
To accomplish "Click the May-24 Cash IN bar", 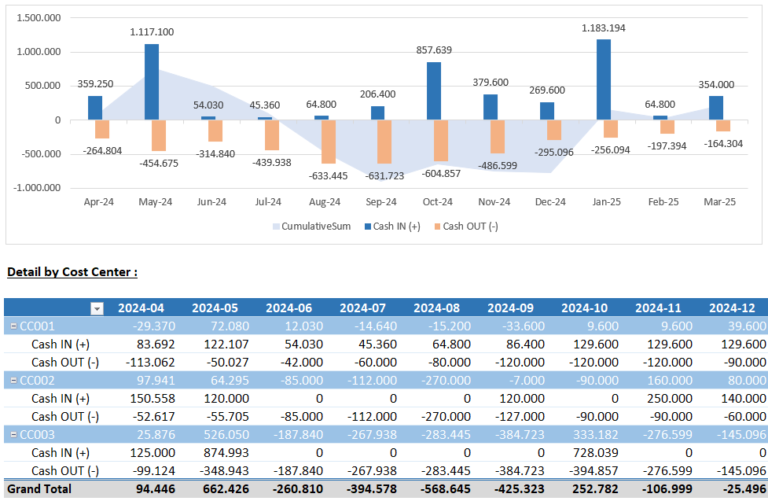I will (x=152, y=82).
